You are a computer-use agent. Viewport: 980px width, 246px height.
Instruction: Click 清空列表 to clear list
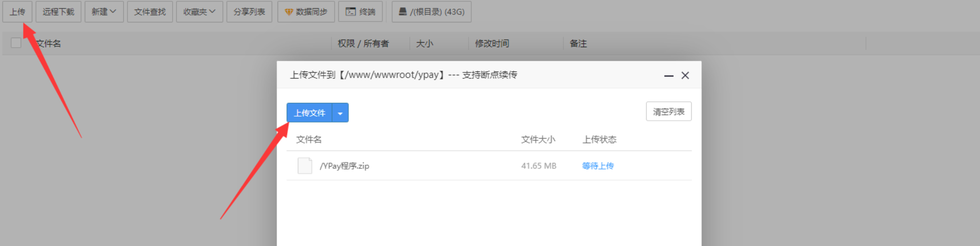[669, 111]
